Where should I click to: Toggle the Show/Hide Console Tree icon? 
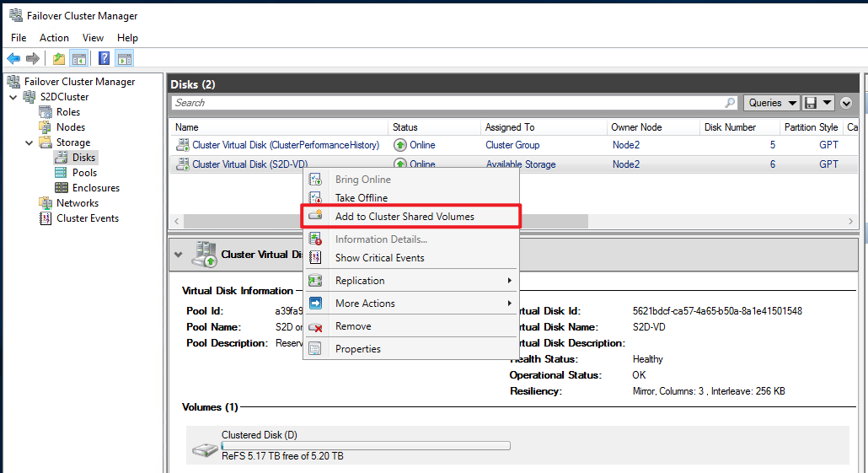pyautogui.click(x=79, y=58)
